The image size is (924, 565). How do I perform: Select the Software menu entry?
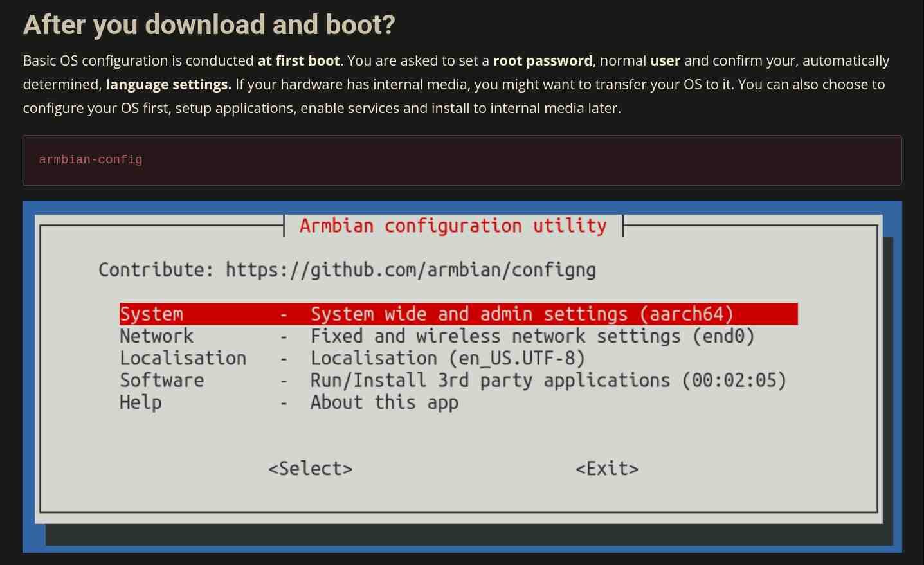(x=453, y=380)
